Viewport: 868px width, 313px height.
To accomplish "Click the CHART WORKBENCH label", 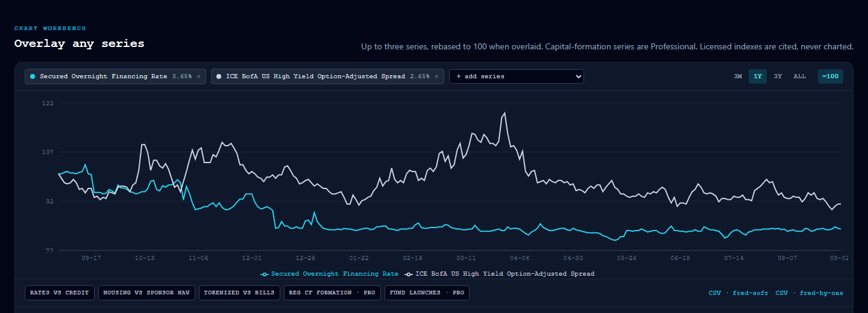I will [50, 28].
